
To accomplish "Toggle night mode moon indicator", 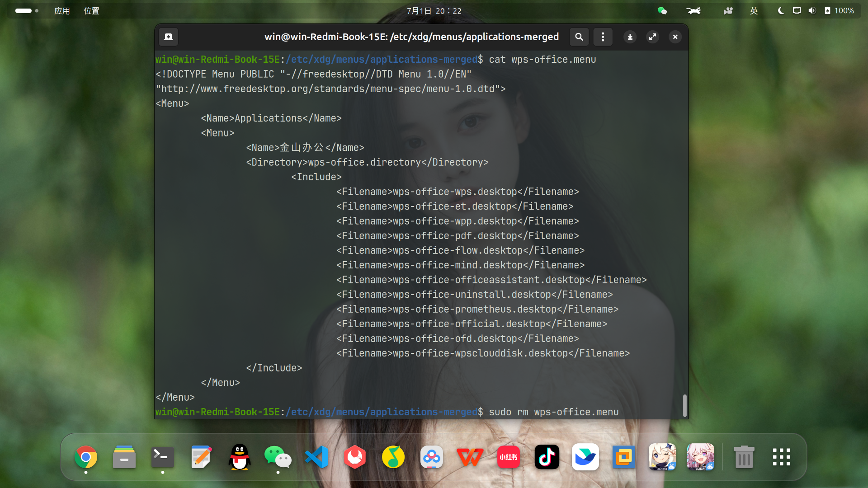I will 781,11.
